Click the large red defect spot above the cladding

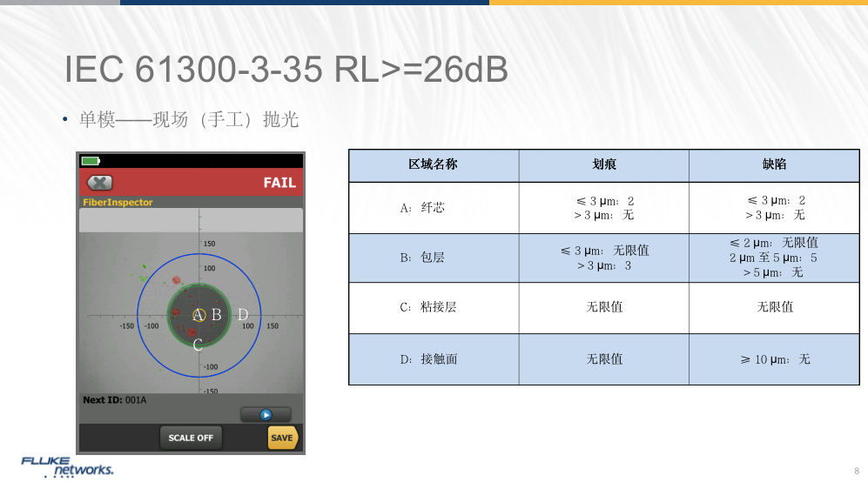pyautogui.click(x=176, y=280)
